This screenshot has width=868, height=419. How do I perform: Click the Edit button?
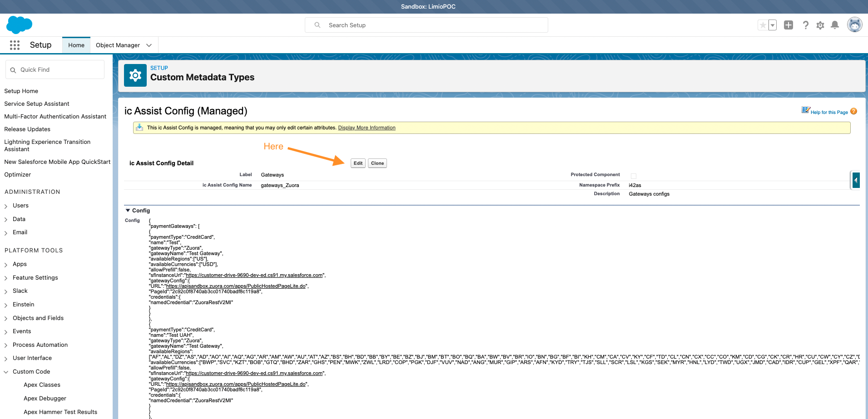tap(358, 163)
